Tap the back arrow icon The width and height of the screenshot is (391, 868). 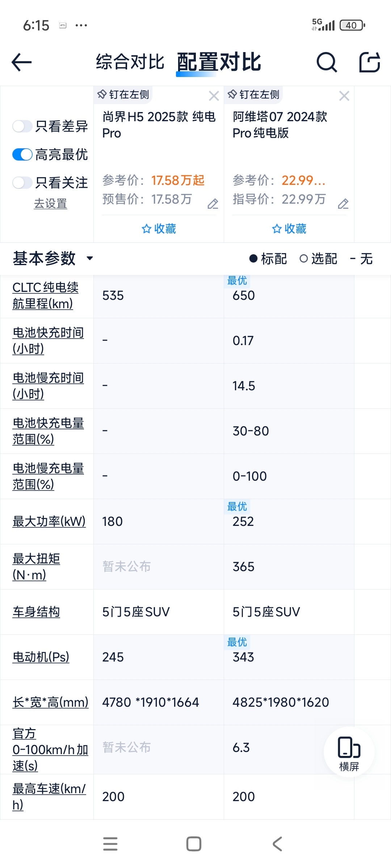(x=22, y=62)
